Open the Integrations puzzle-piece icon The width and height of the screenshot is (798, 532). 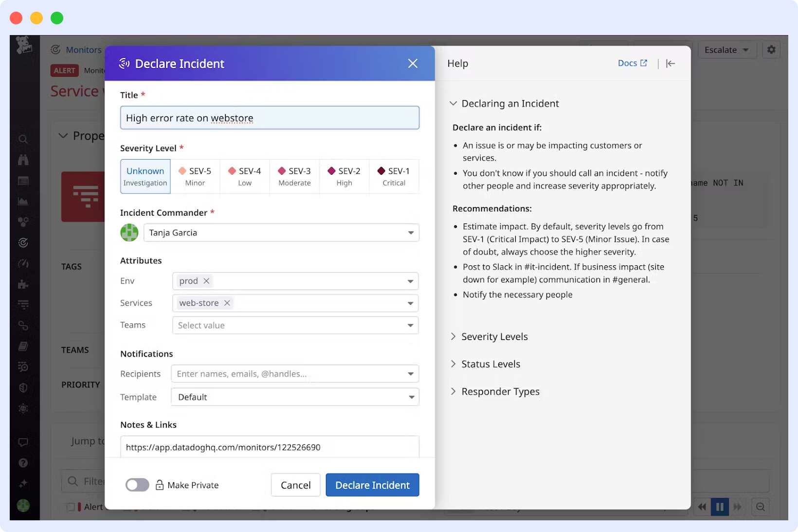(x=23, y=284)
